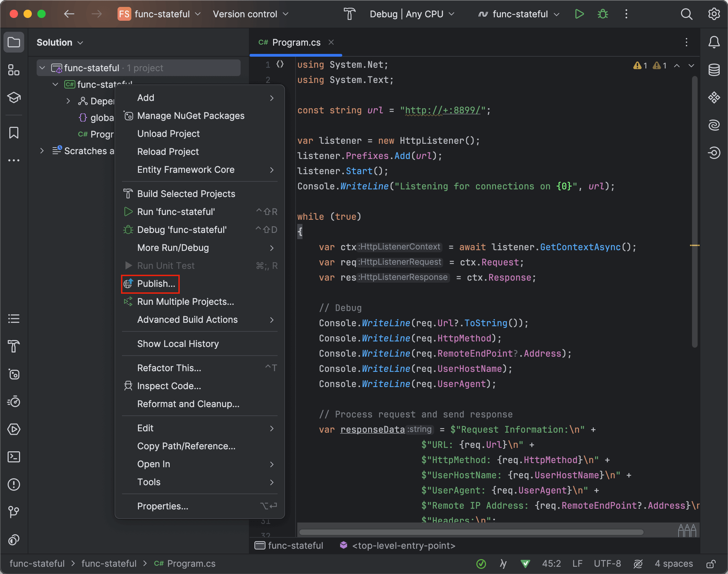Open Bookmarks tool window icon
Viewport: 728px width, 574px height.
[x=14, y=133]
